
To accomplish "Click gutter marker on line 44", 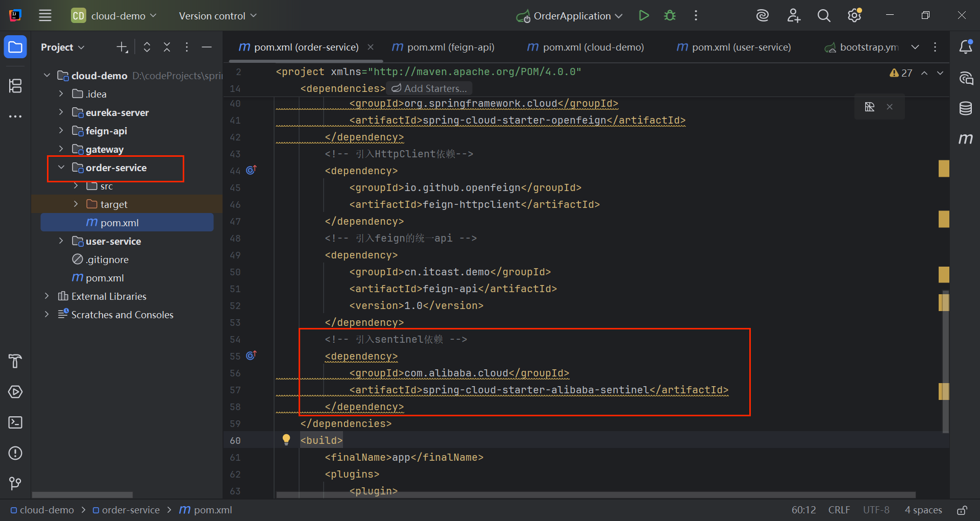I will [x=251, y=170].
